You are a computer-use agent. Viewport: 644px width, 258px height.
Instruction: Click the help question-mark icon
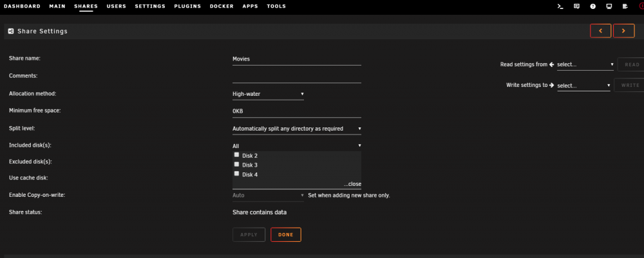tap(592, 6)
